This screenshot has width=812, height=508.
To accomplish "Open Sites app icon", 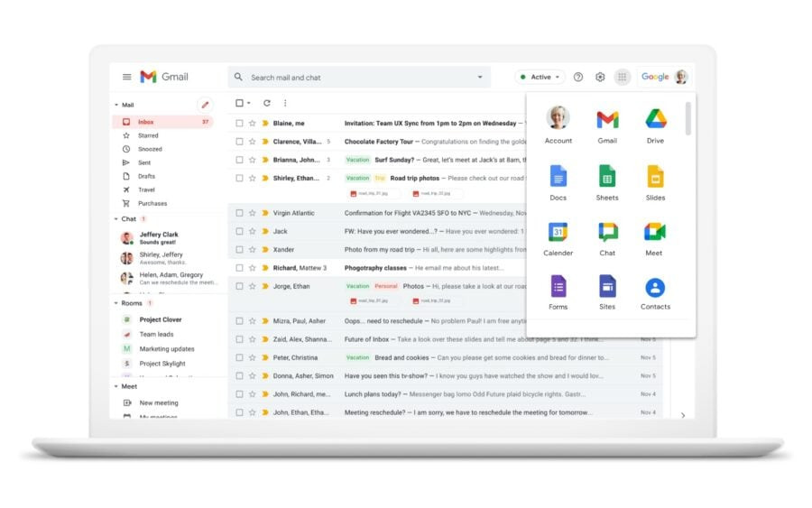I will [607, 286].
